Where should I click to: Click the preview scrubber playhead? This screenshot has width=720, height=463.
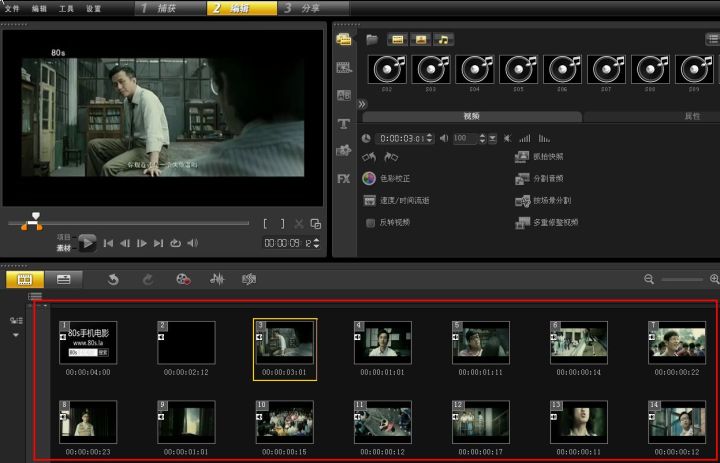36,216
